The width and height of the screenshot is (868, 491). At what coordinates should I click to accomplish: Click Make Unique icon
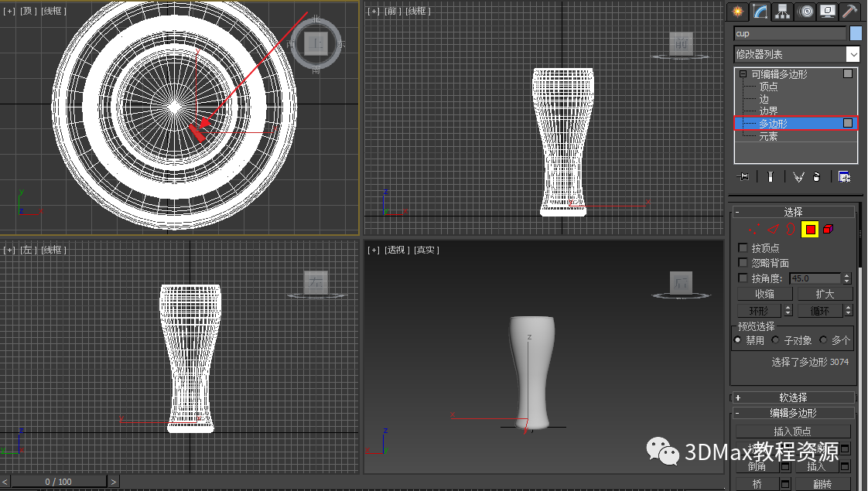pyautogui.click(x=798, y=176)
